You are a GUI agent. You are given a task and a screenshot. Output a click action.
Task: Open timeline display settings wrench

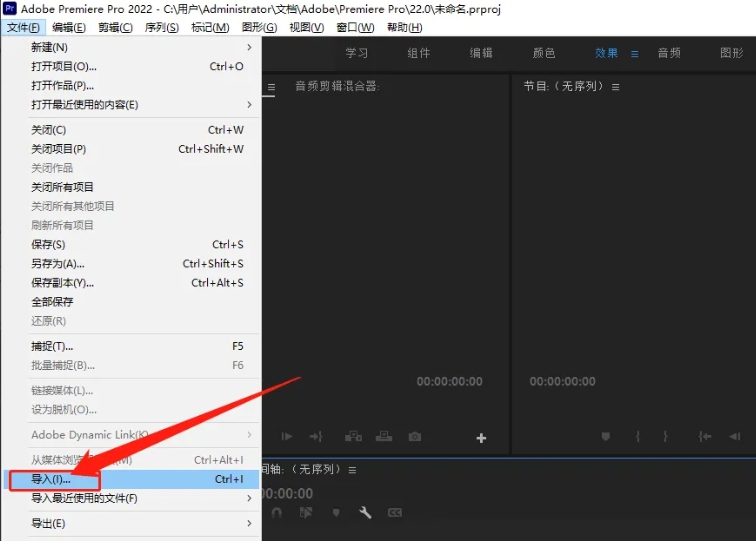pyautogui.click(x=365, y=513)
